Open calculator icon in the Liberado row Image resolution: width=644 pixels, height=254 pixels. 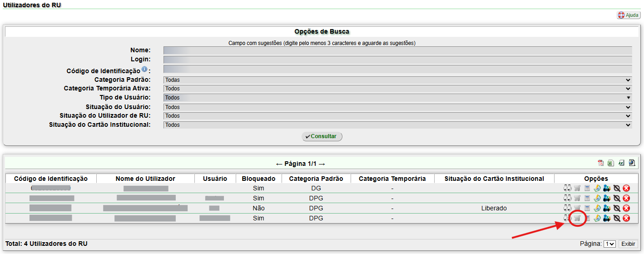(587, 208)
